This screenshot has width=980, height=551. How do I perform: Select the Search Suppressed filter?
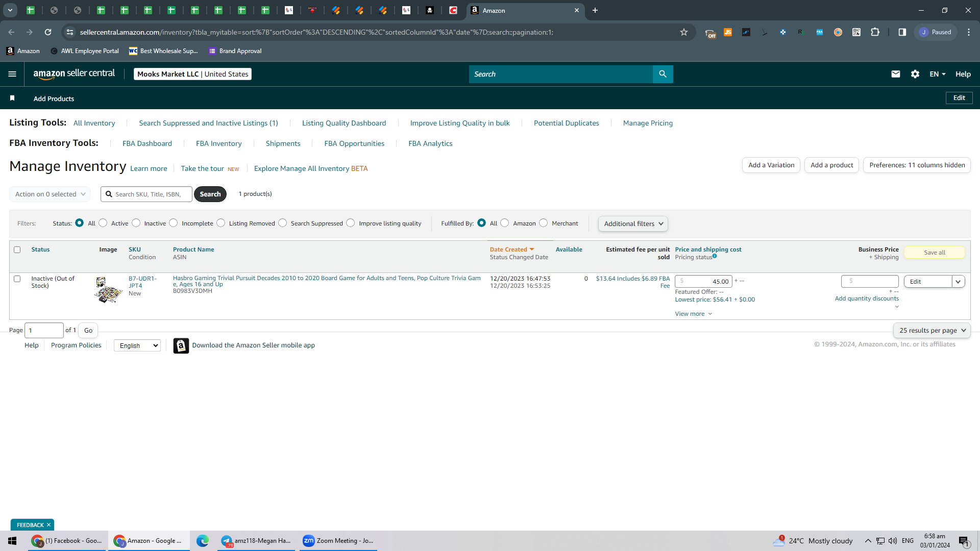pos(283,223)
